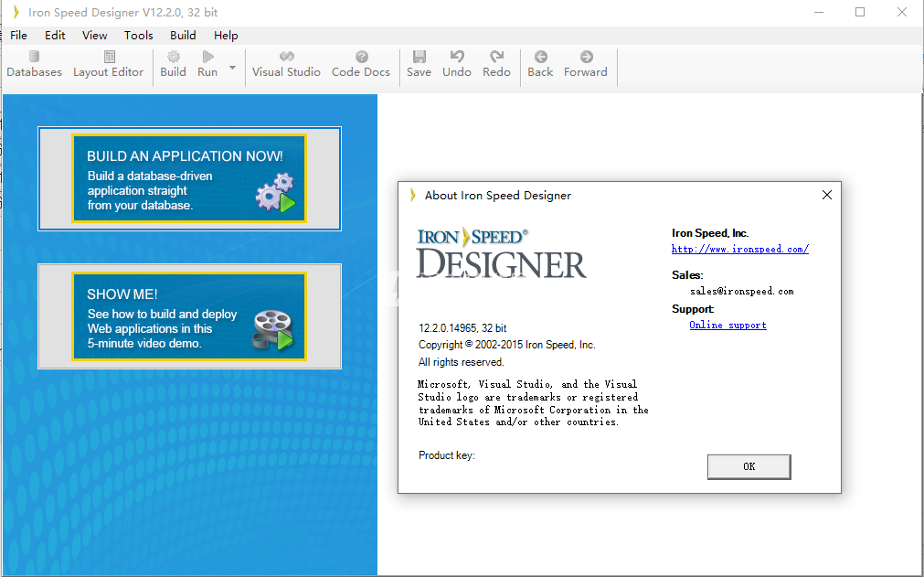
Task: Open the Help menu
Action: (x=226, y=36)
